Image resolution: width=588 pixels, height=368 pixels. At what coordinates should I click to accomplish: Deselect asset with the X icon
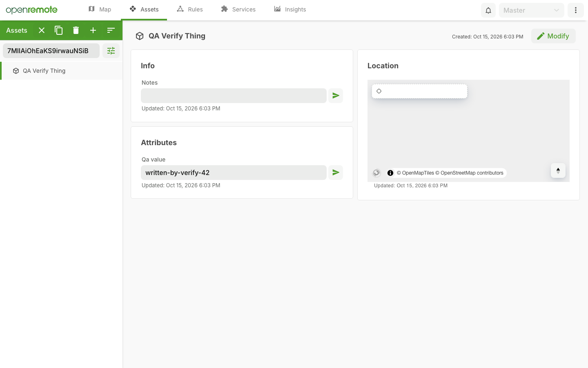pyautogui.click(x=42, y=30)
